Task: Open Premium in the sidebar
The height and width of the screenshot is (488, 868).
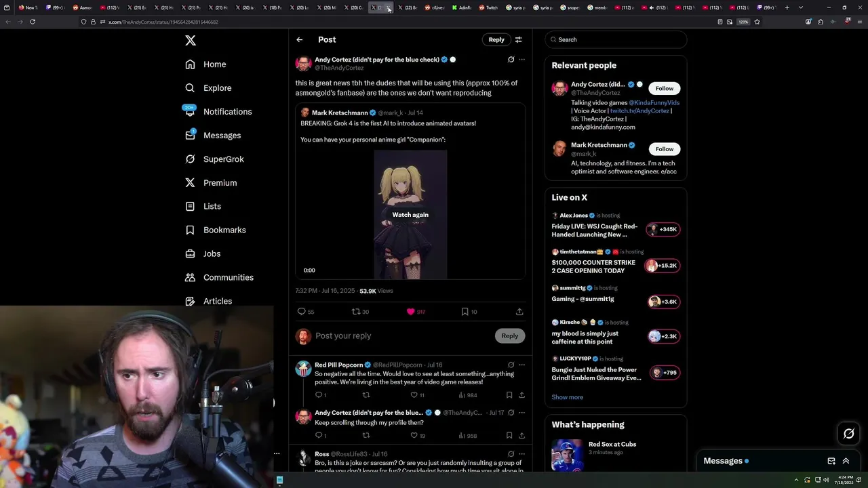Action: point(210,183)
